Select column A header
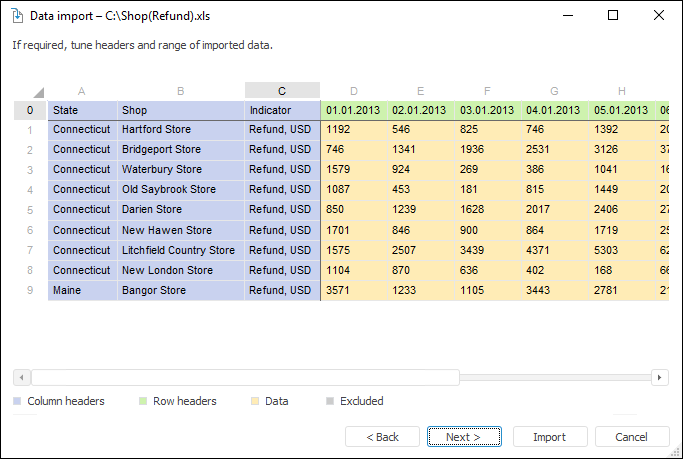This screenshot has width=683, height=459. (81, 91)
